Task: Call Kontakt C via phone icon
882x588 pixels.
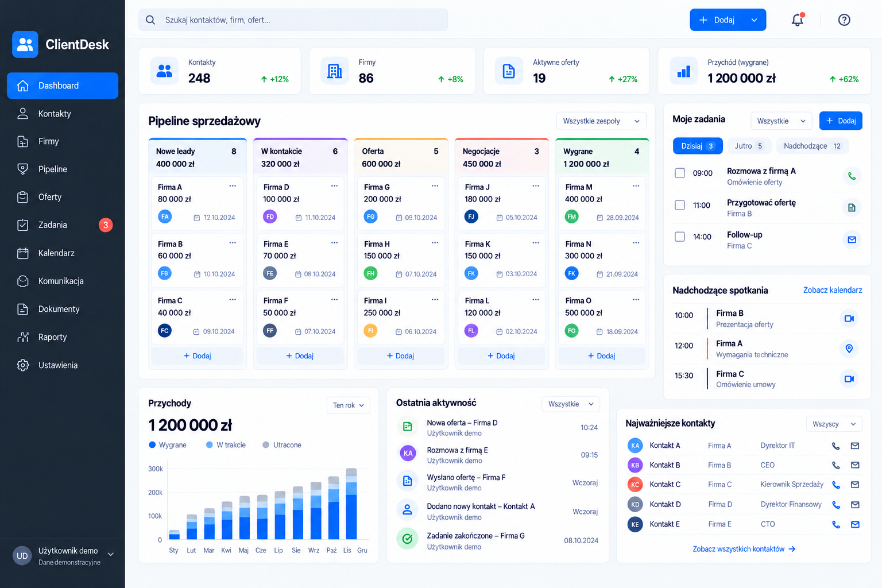Action: [836, 485]
